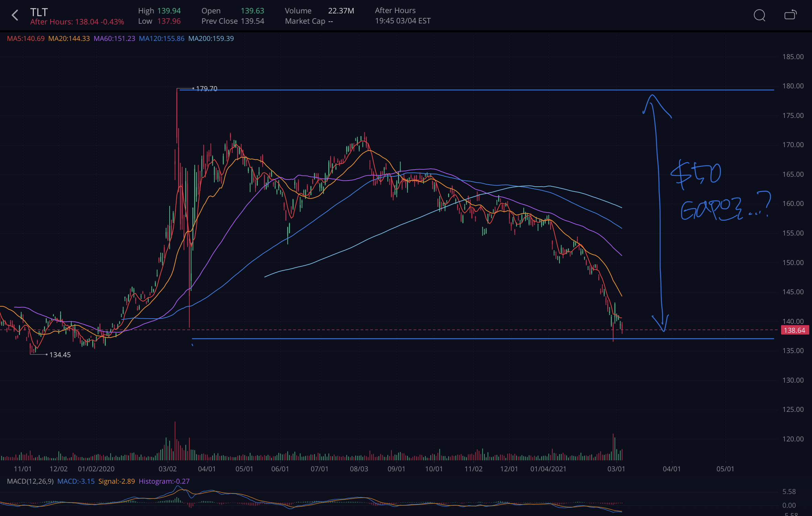Tap the rotate screen icon
Image resolution: width=812 pixels, height=516 pixels.
(790, 15)
